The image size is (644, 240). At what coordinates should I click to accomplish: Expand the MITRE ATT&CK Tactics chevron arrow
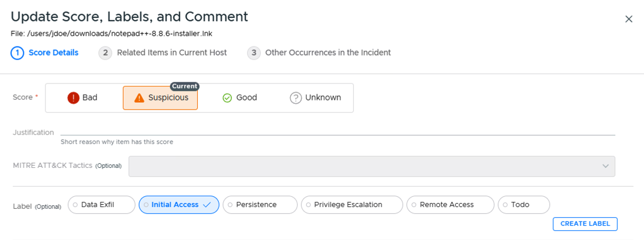(605, 166)
